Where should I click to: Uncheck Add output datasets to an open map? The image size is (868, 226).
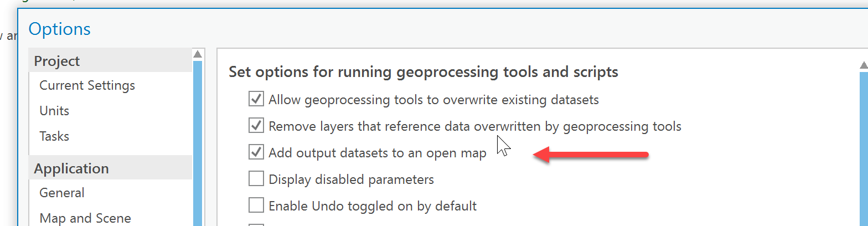[x=256, y=152]
